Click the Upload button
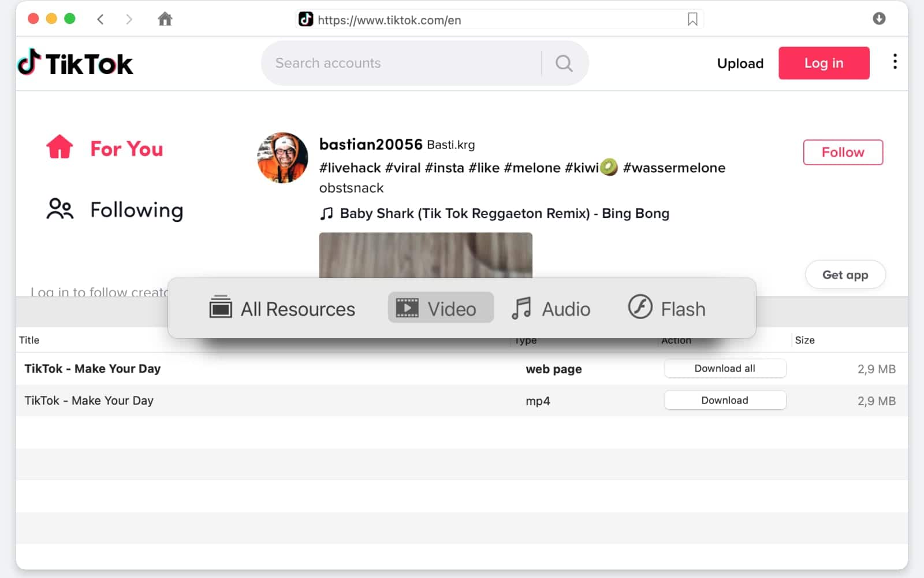This screenshot has height=578, width=924. (x=740, y=63)
